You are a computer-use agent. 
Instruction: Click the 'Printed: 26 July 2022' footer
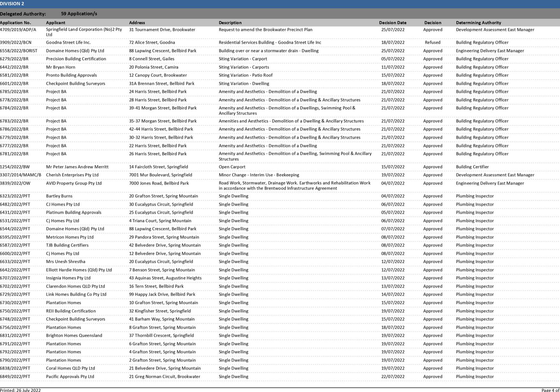[20, 390]
